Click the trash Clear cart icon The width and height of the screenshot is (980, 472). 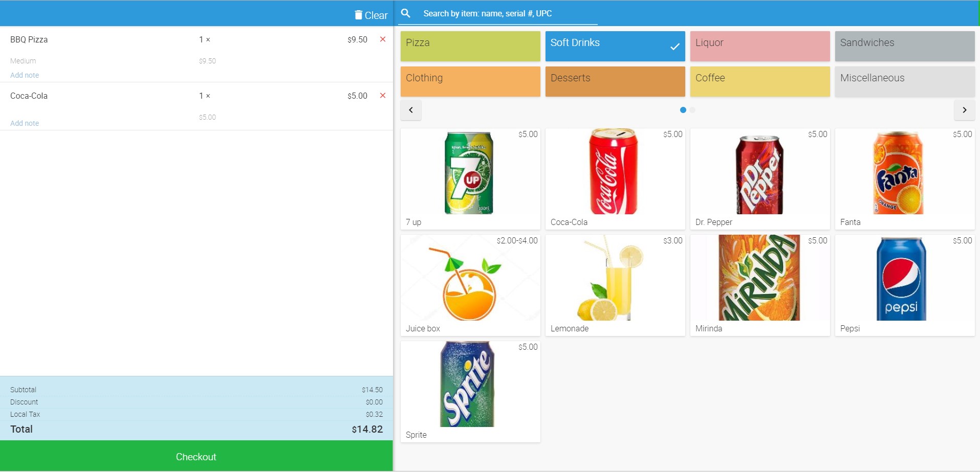(359, 15)
